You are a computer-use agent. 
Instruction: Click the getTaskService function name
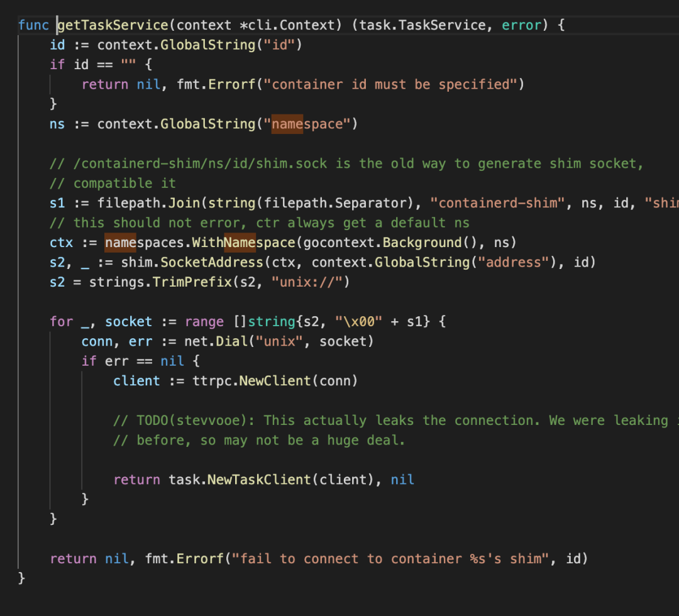(113, 25)
